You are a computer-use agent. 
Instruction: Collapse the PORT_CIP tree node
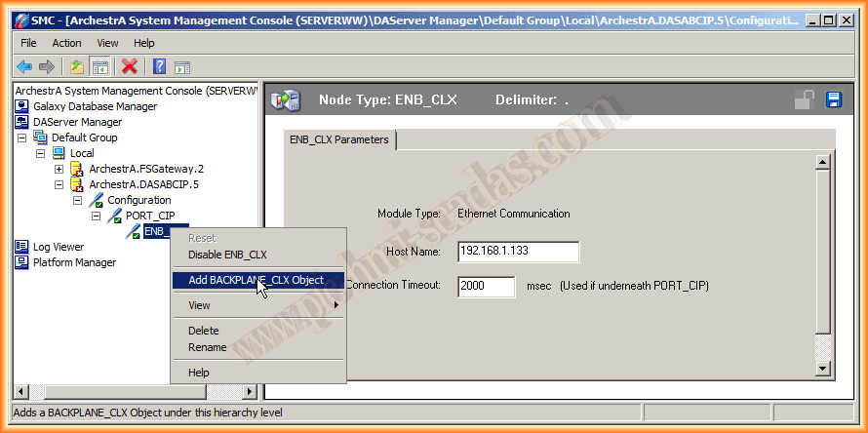point(96,216)
